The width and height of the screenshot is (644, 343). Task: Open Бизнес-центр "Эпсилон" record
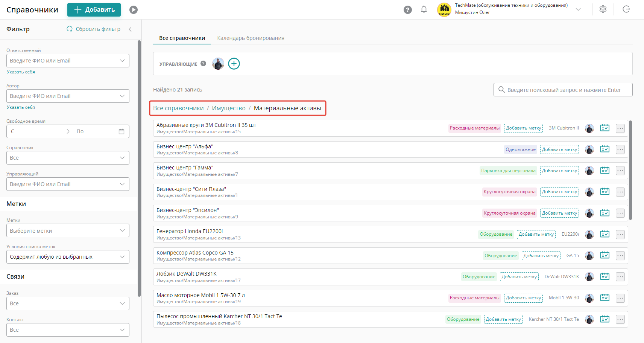click(188, 210)
